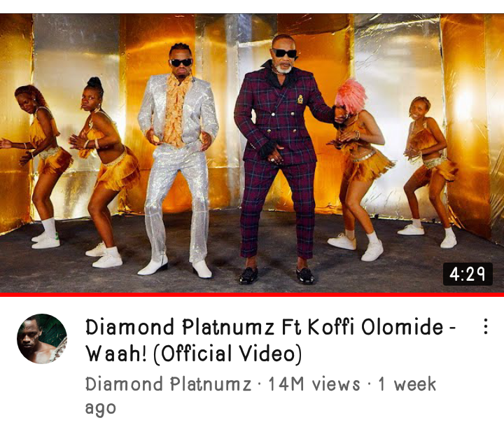This screenshot has width=504, height=439.
Task: Click the orange ruffled shirt on silver-suit man
Action: click(176, 111)
